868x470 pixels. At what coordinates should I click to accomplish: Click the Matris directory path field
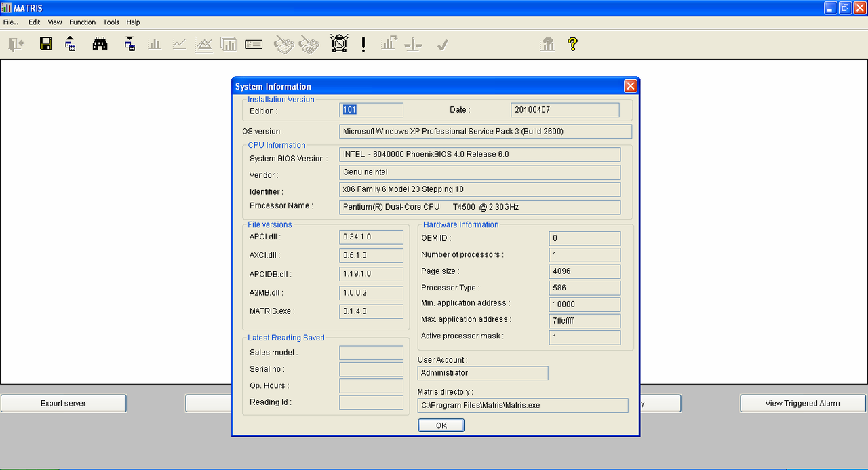click(523, 406)
